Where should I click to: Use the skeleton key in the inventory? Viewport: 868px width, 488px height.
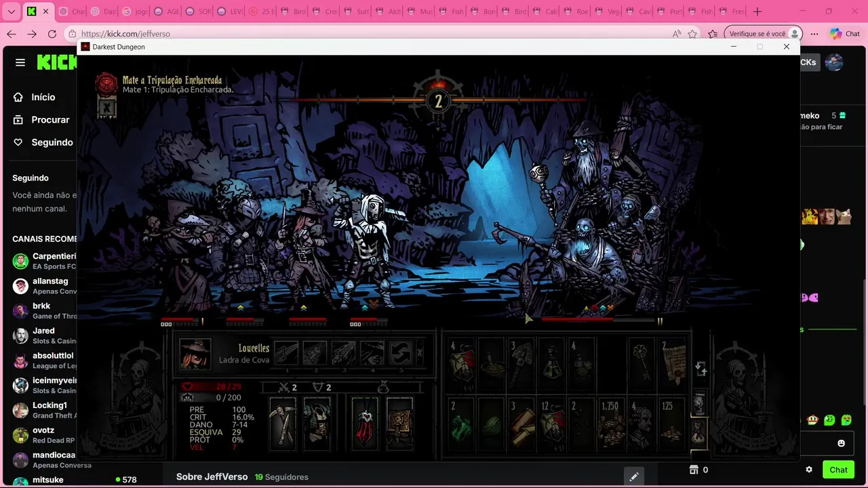(x=641, y=363)
